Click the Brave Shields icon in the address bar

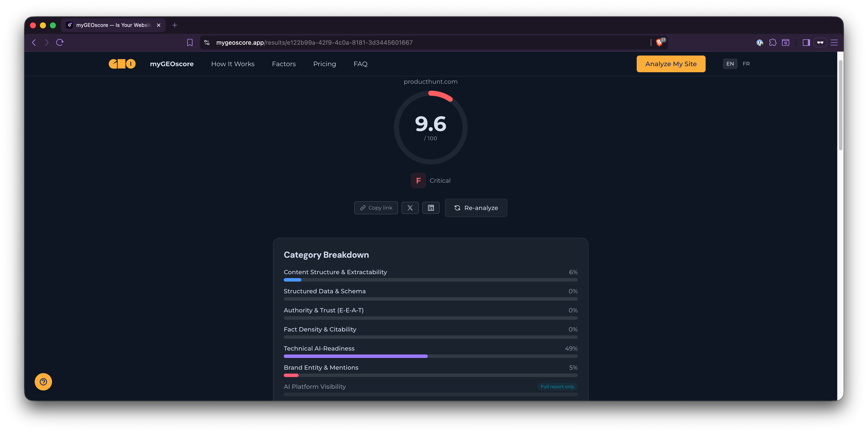(x=660, y=42)
